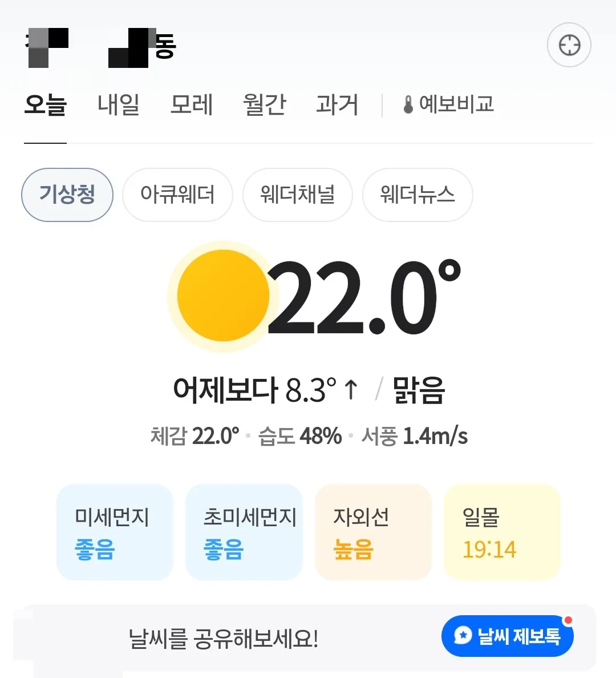
Task: Open the 미세먼지 좋음 card
Action: click(x=115, y=532)
